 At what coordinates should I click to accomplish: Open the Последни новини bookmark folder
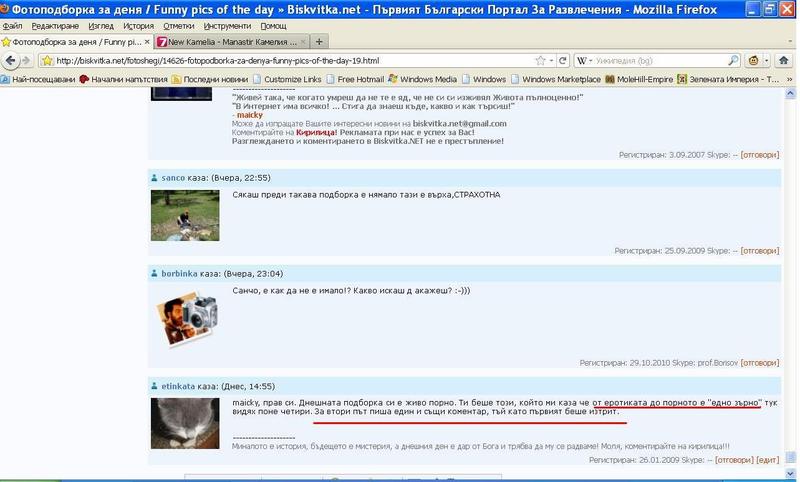tap(210, 79)
